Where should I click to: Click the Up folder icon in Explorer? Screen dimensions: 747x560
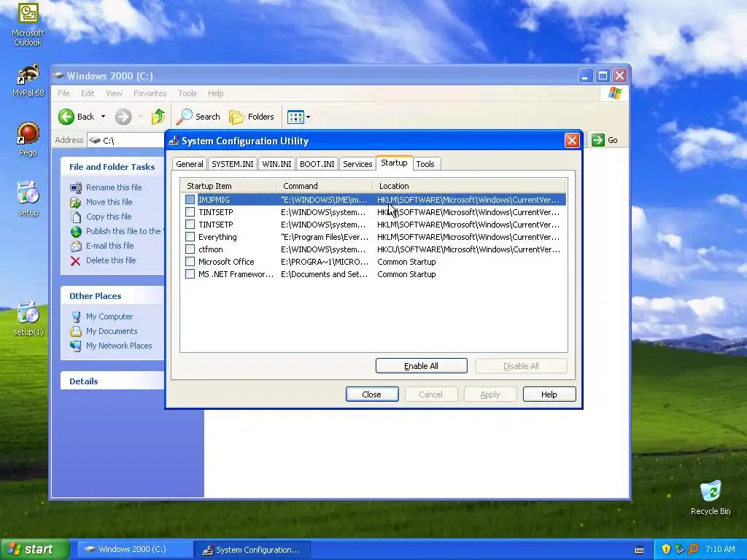tap(158, 117)
